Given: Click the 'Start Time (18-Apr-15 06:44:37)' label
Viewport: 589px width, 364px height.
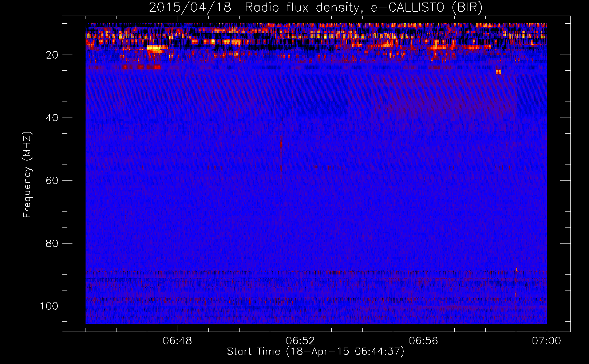Looking at the screenshot, I should 316,352.
